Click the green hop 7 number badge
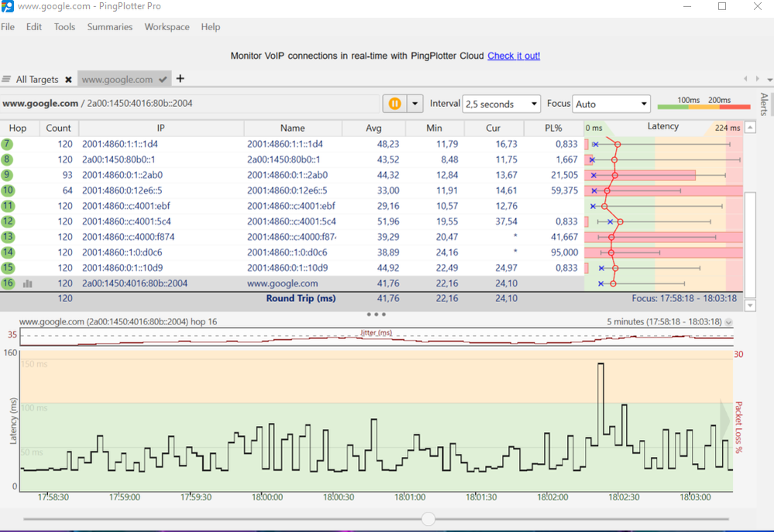Screen dimensions: 774x532 point(8,144)
